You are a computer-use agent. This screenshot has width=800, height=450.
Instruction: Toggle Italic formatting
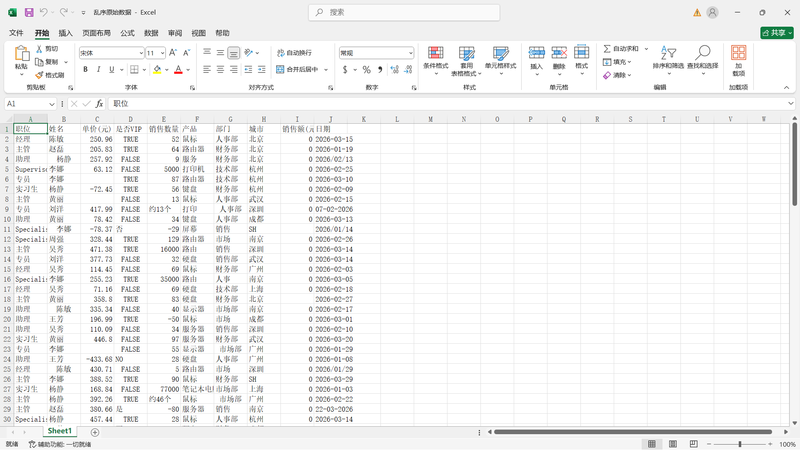point(98,69)
